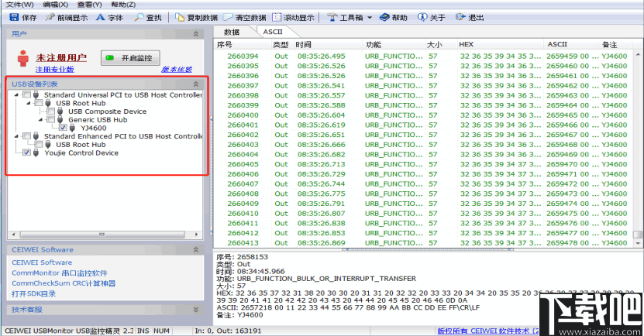Viewport: 644px width, 336px height.
Task: Toggle checkbox of second USB Root Hub
Action: tap(39, 145)
